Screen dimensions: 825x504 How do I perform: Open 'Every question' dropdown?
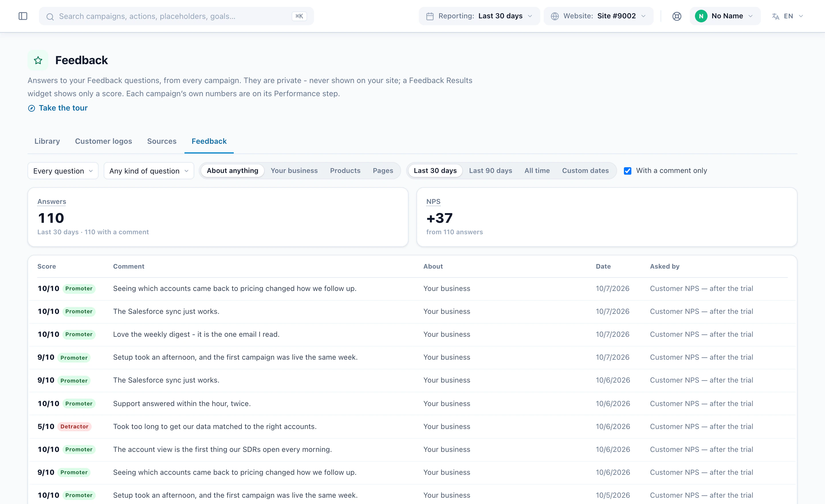click(63, 171)
